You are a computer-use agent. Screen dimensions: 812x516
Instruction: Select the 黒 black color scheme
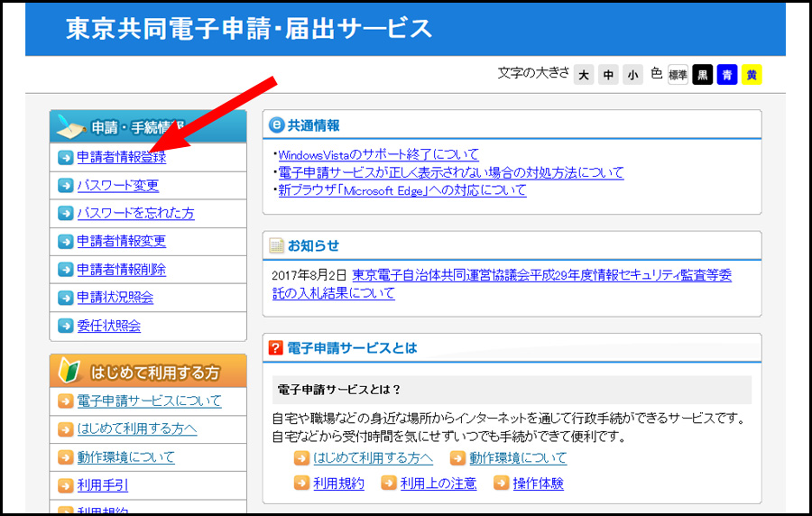703,75
